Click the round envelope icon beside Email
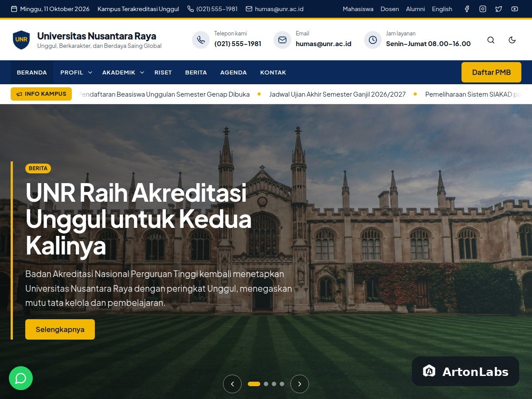 pos(282,40)
